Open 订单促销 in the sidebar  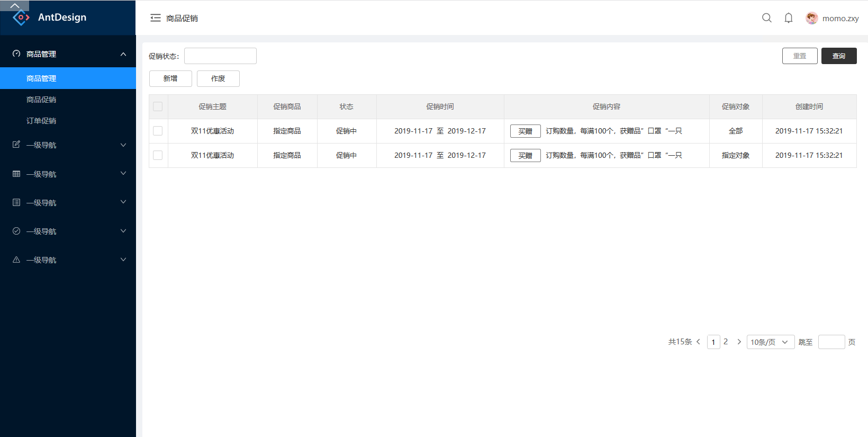pos(41,121)
